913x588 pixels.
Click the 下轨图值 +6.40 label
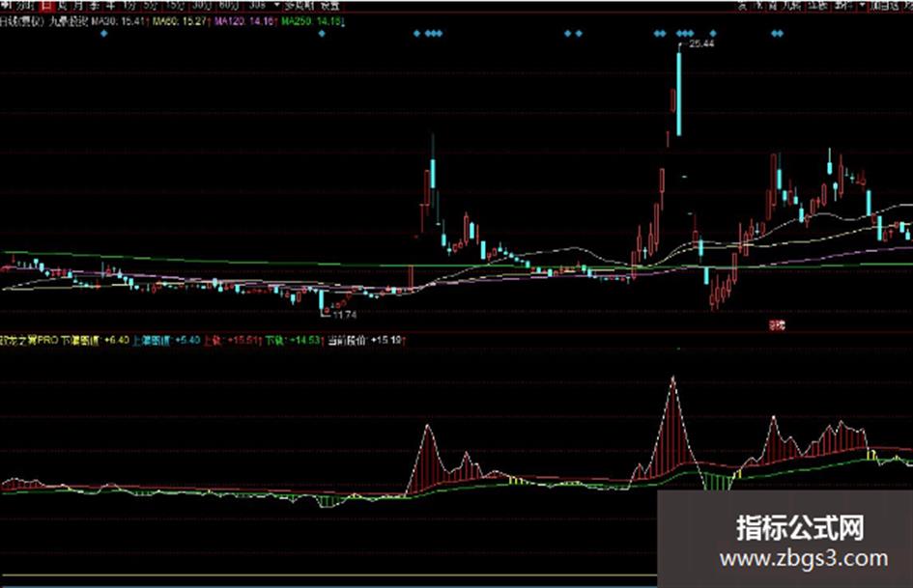(96, 340)
